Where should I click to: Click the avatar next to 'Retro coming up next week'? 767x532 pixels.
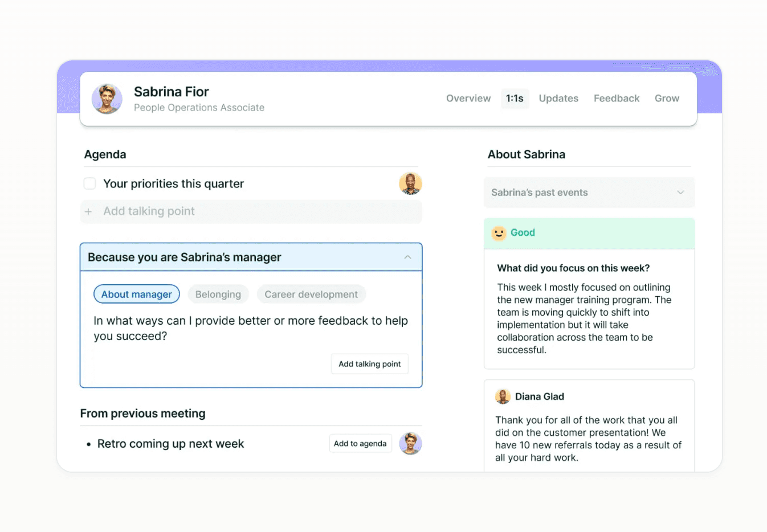click(410, 443)
